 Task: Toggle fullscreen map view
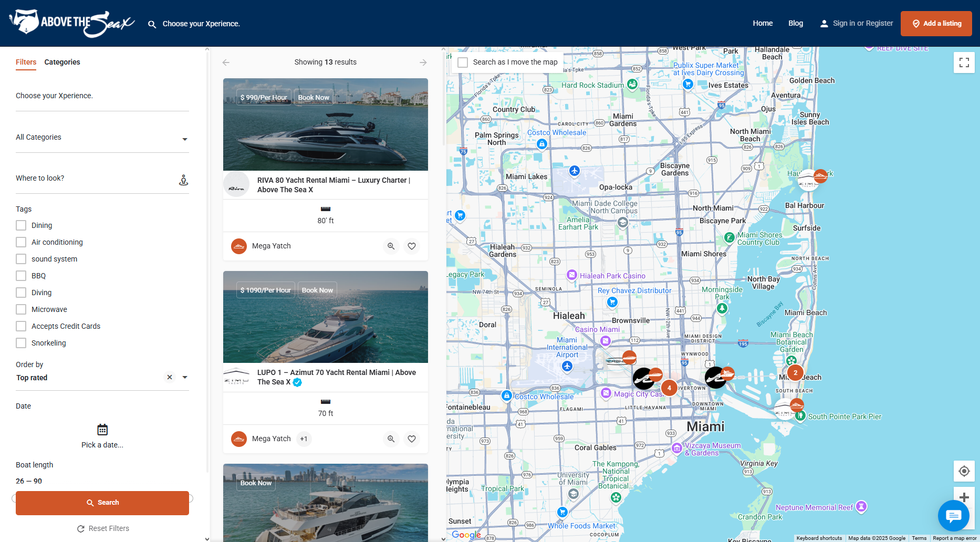(964, 62)
